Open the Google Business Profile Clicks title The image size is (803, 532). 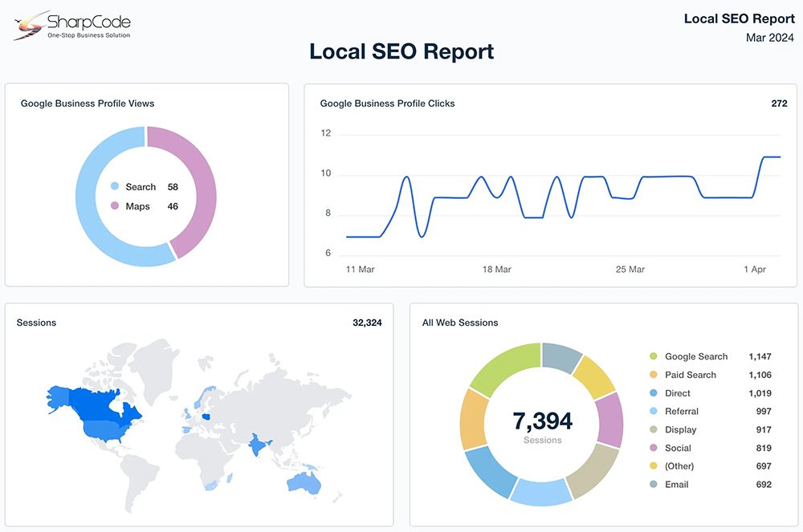pyautogui.click(x=387, y=104)
